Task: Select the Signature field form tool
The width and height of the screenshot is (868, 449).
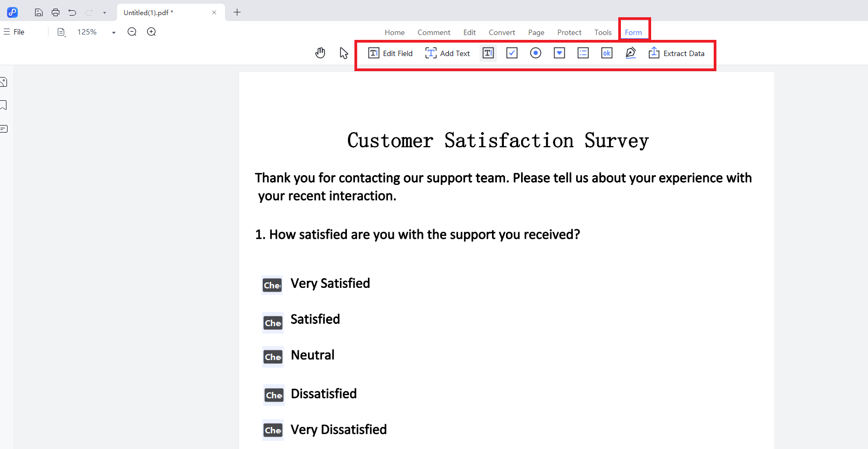Action: (x=631, y=53)
